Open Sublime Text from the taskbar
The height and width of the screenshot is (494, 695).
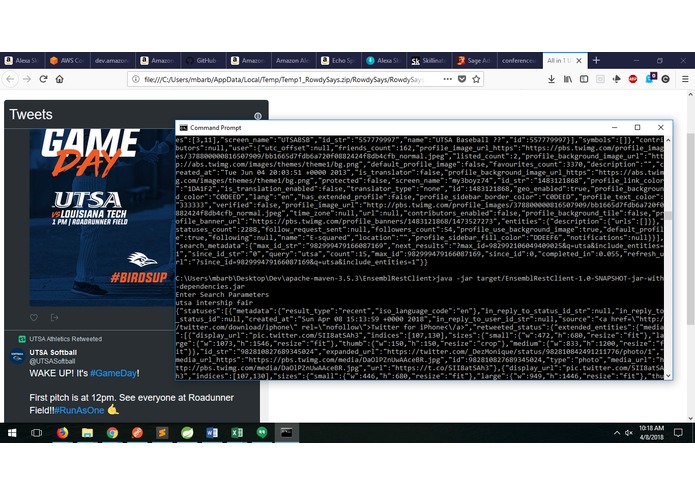pyautogui.click(x=162, y=432)
